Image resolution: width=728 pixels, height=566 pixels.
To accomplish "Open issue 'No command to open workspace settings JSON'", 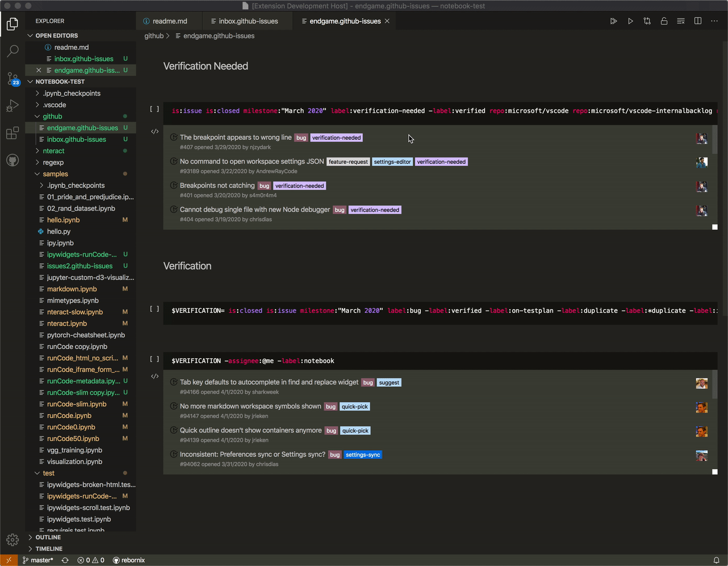I will (x=252, y=162).
